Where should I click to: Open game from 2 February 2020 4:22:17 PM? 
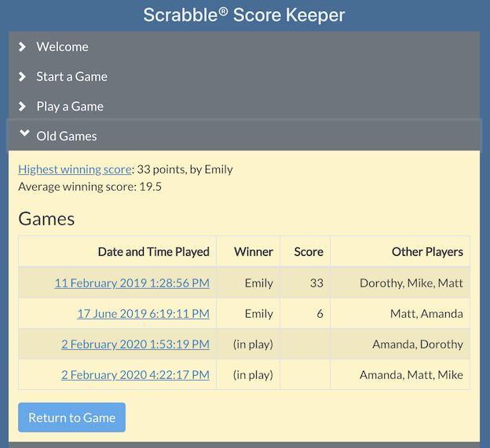click(135, 374)
